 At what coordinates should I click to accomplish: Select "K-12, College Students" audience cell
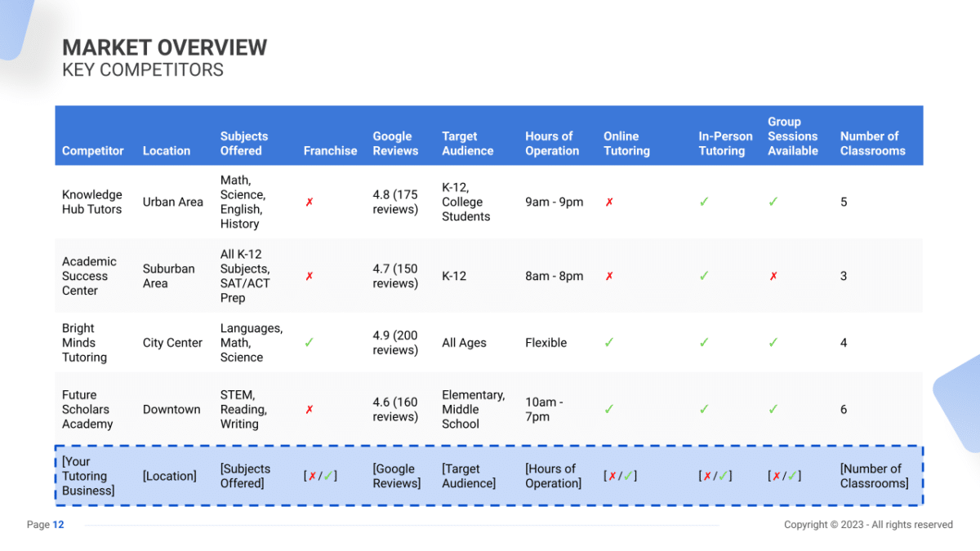[466, 202]
